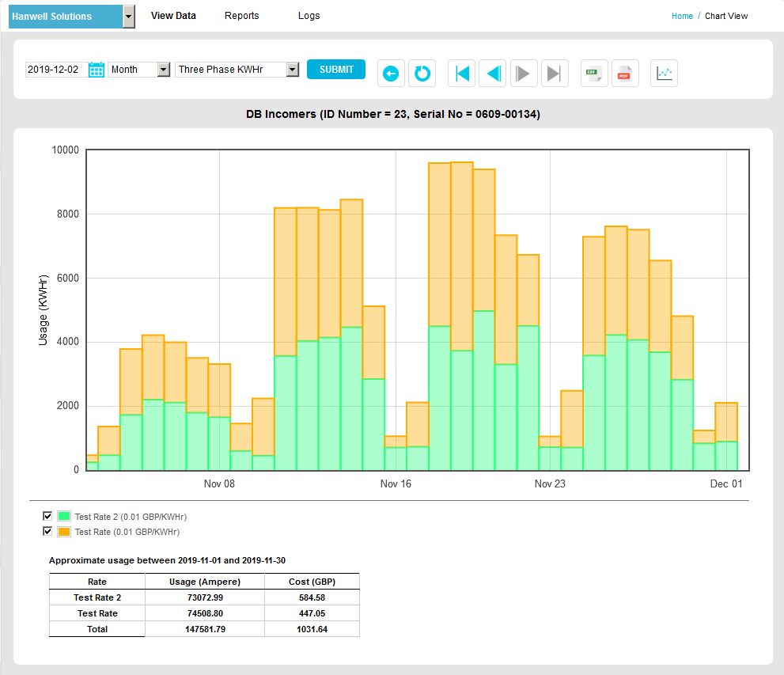Go to next period arrow icon
This screenshot has width=784, height=675.
click(x=524, y=74)
